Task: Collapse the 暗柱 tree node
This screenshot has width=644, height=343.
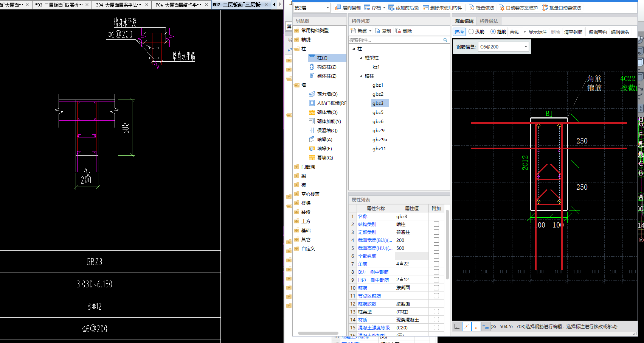Action: tap(361, 76)
